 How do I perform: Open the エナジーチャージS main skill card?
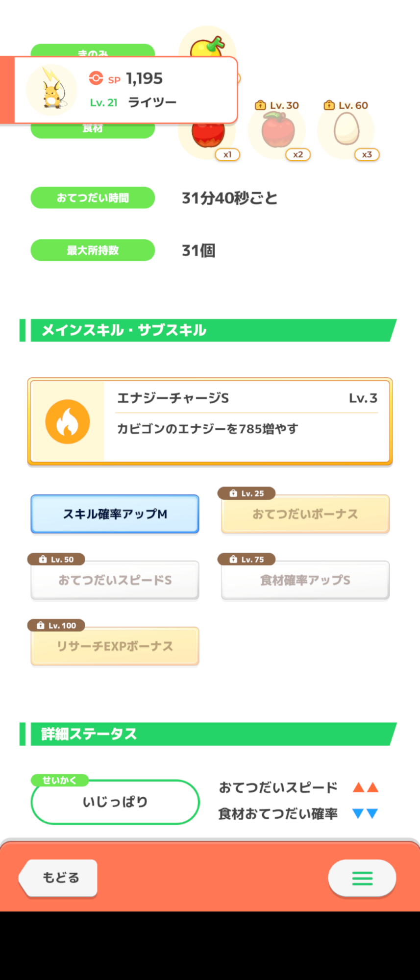(210, 421)
